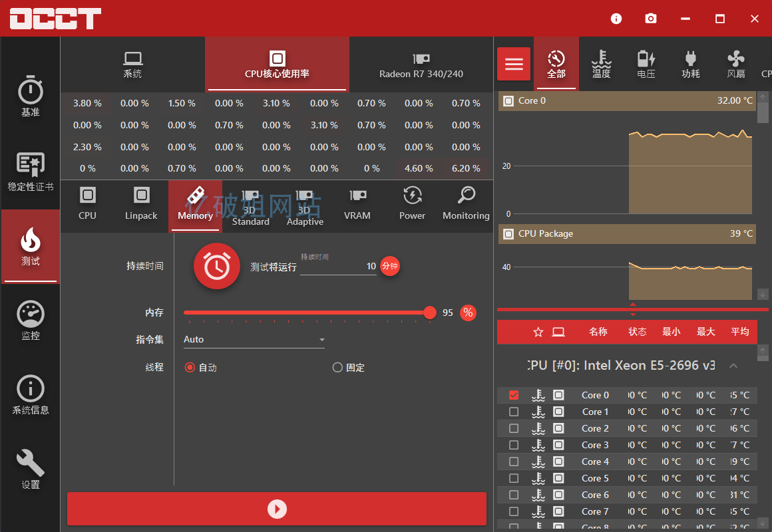Image resolution: width=772 pixels, height=532 pixels.
Task: Select the Linpack test
Action: tap(141, 203)
